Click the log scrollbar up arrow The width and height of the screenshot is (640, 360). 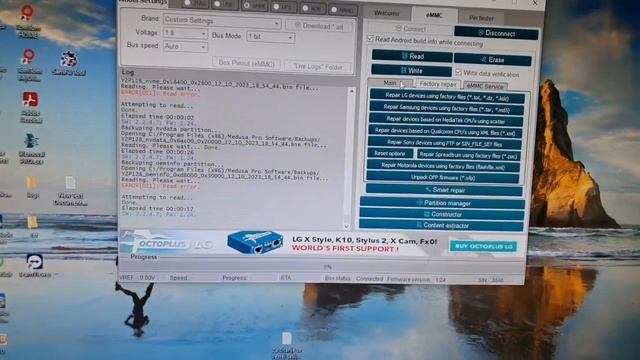click(x=351, y=92)
